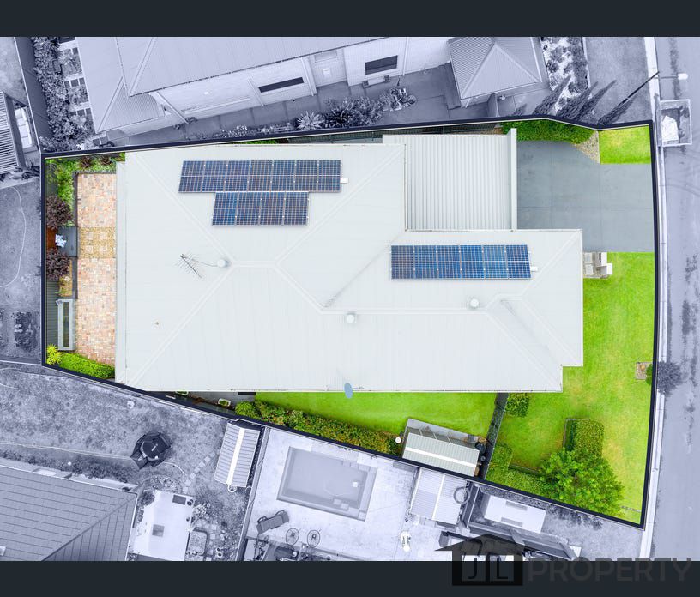The image size is (700, 597).
Task: Click the satellite dish near the roof's lower edge
Action: coord(348,390)
